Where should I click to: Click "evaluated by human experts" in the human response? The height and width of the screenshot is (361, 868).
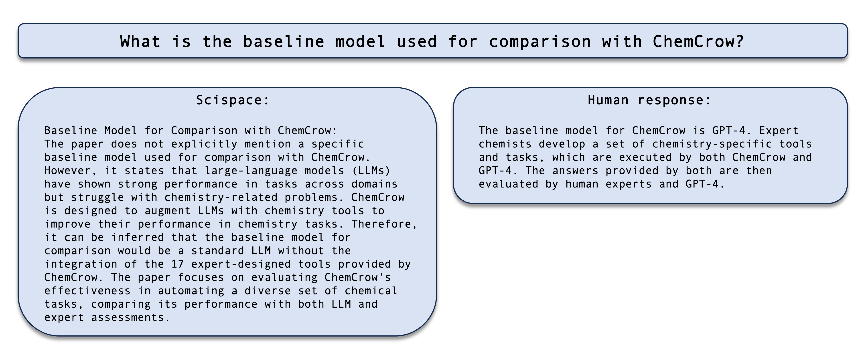[x=565, y=184]
